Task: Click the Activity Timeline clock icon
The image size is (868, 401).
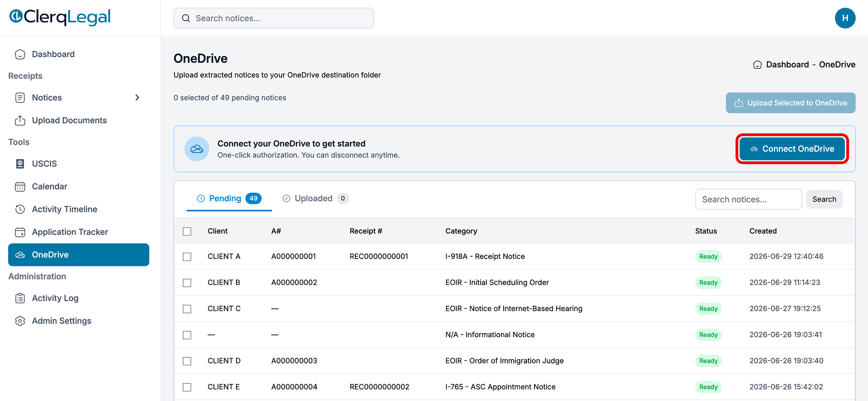Action: click(20, 209)
